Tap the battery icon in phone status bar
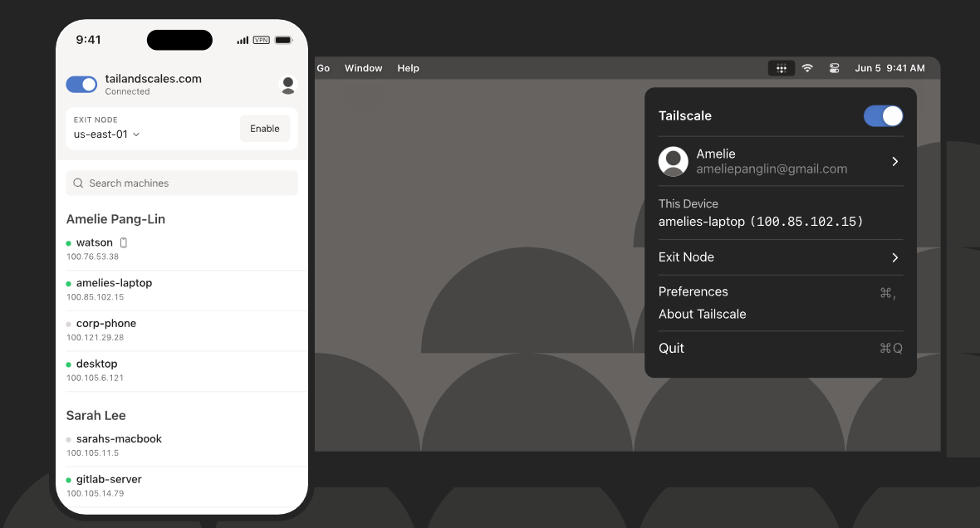Screen dimensions: 980x528 pos(284,40)
